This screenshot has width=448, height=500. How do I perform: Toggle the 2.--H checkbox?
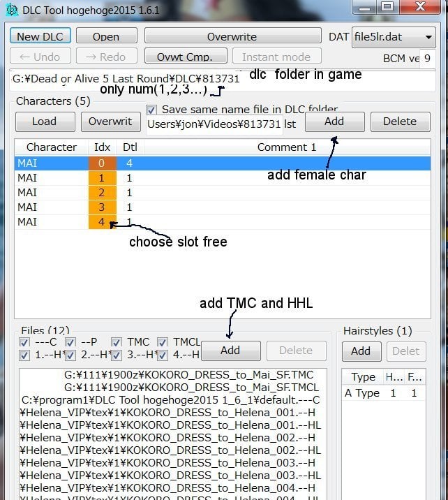click(70, 355)
